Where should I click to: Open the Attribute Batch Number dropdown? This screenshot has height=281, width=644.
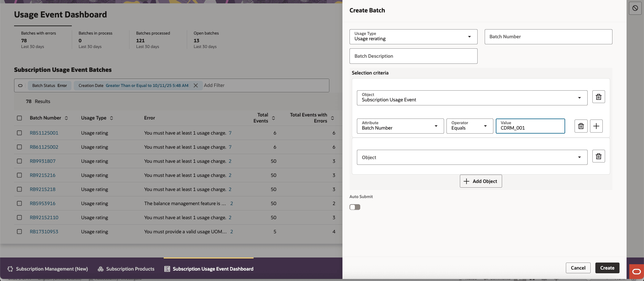(400, 126)
